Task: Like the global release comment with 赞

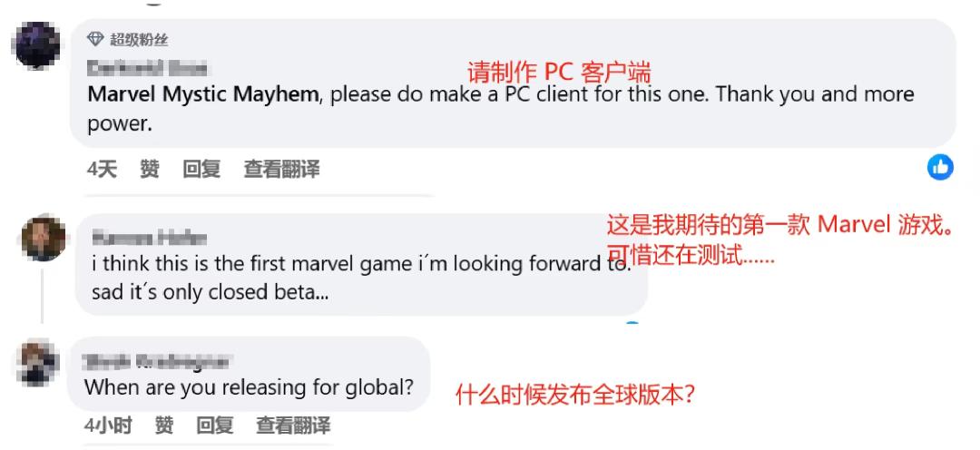Action: tap(164, 426)
